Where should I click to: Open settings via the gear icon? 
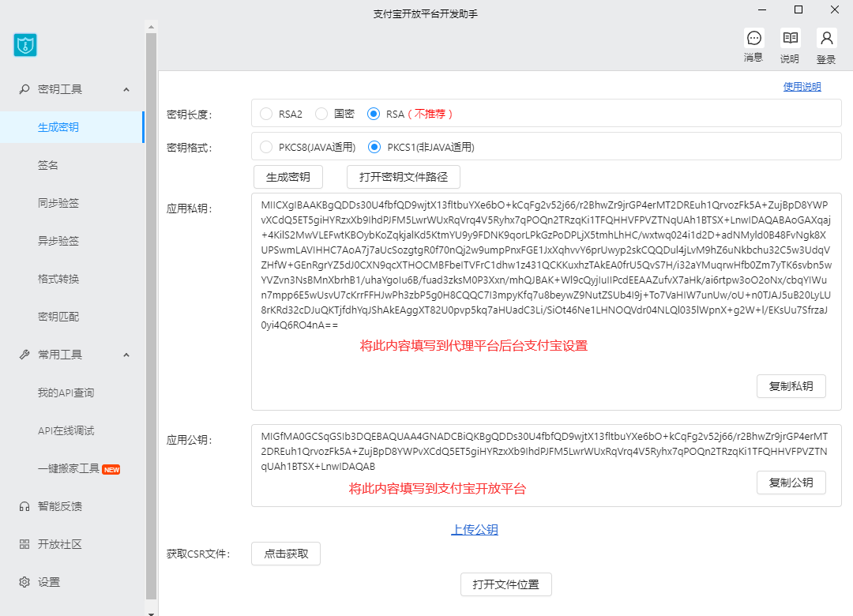24,582
